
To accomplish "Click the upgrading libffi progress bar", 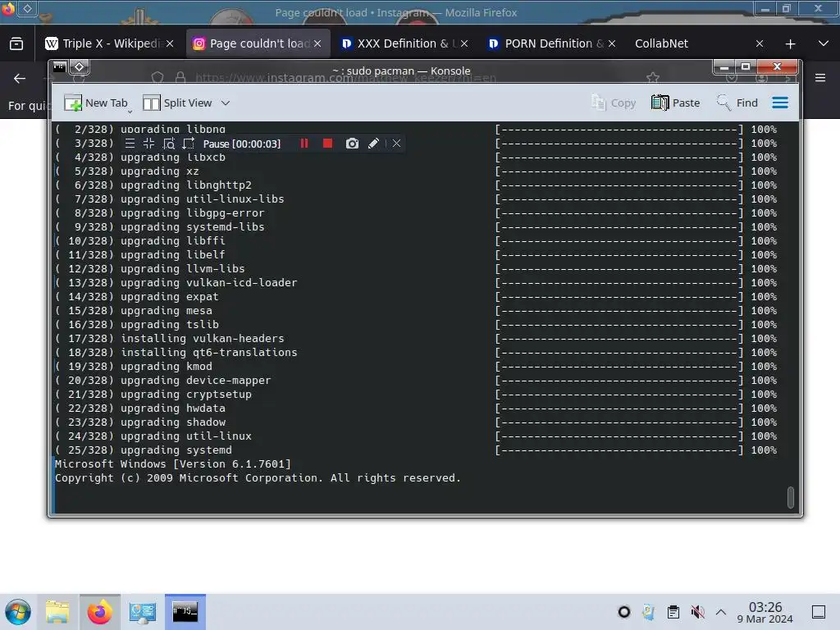I will (x=620, y=241).
